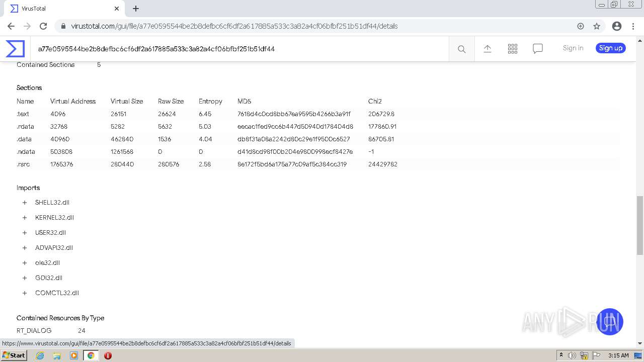Image resolution: width=644 pixels, height=362 pixels.
Task: Click the Contained Resources By Type heading
Action: (60, 318)
